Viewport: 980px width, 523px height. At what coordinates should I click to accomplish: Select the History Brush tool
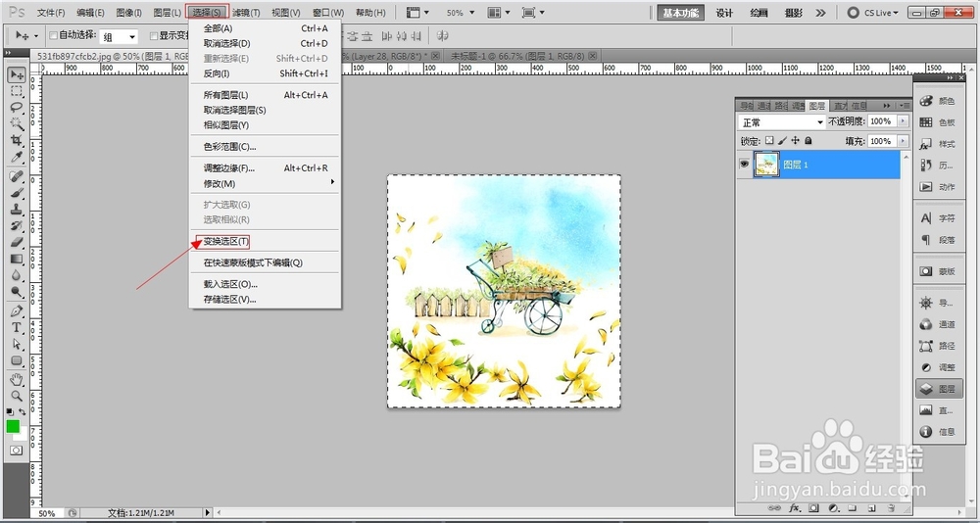click(x=17, y=225)
